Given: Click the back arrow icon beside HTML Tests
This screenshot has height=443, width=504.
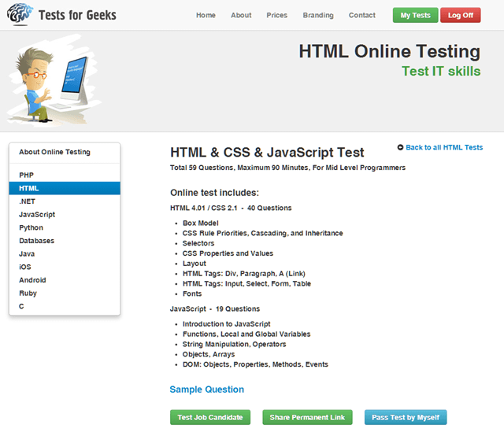Looking at the screenshot, I should click(x=400, y=147).
